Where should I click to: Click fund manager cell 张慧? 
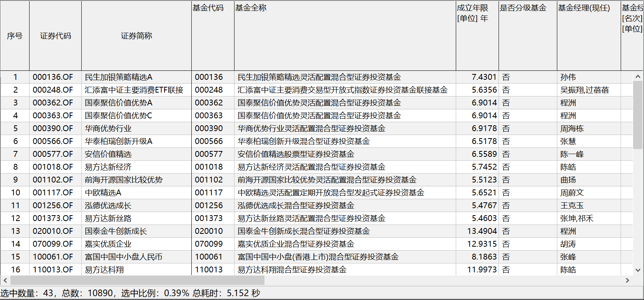tap(589, 141)
